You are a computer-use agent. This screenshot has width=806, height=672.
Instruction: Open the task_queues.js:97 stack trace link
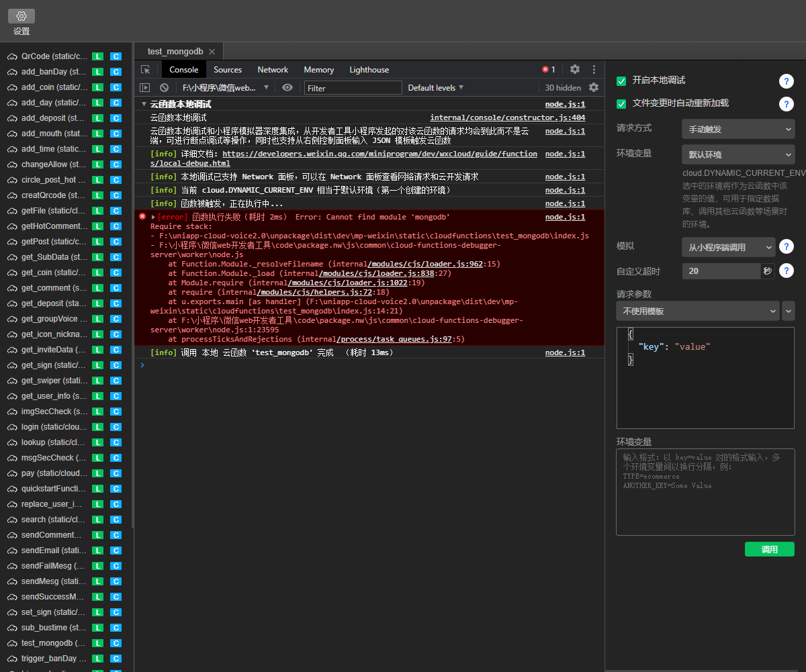pyautogui.click(x=396, y=339)
